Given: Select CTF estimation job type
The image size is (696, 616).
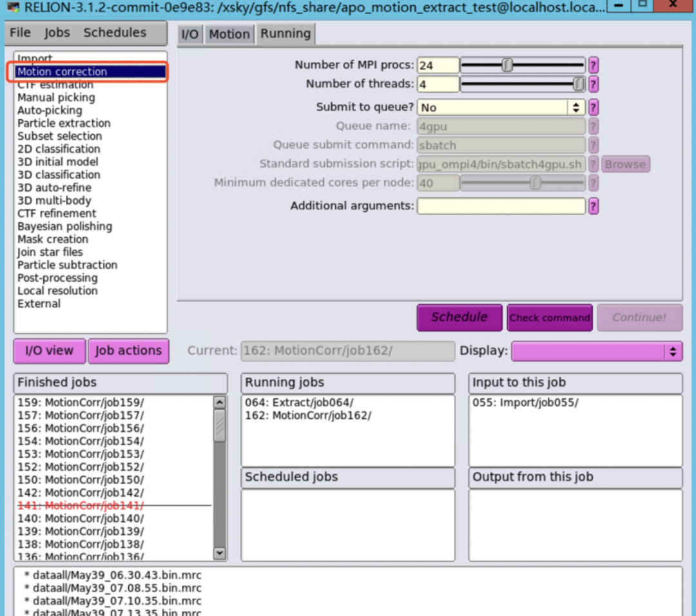Looking at the screenshot, I should pos(90,85).
